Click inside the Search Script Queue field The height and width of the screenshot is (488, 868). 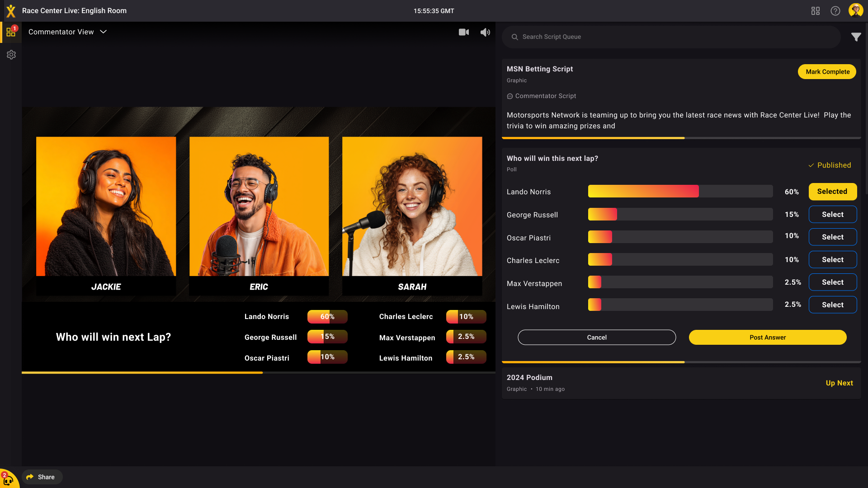click(x=633, y=37)
